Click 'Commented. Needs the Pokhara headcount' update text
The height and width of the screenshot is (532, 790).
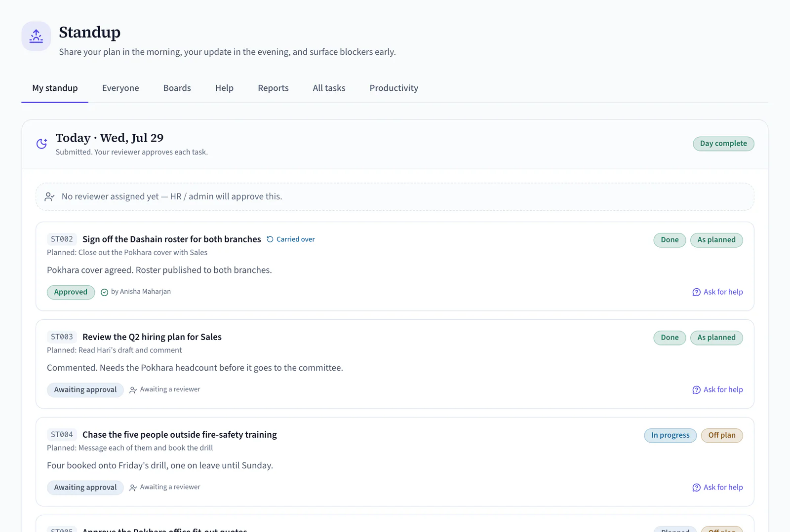pyautogui.click(x=195, y=368)
